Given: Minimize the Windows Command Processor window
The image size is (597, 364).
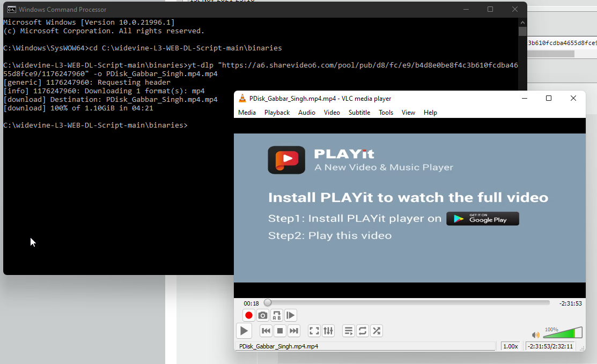Looking at the screenshot, I should coord(466,10).
